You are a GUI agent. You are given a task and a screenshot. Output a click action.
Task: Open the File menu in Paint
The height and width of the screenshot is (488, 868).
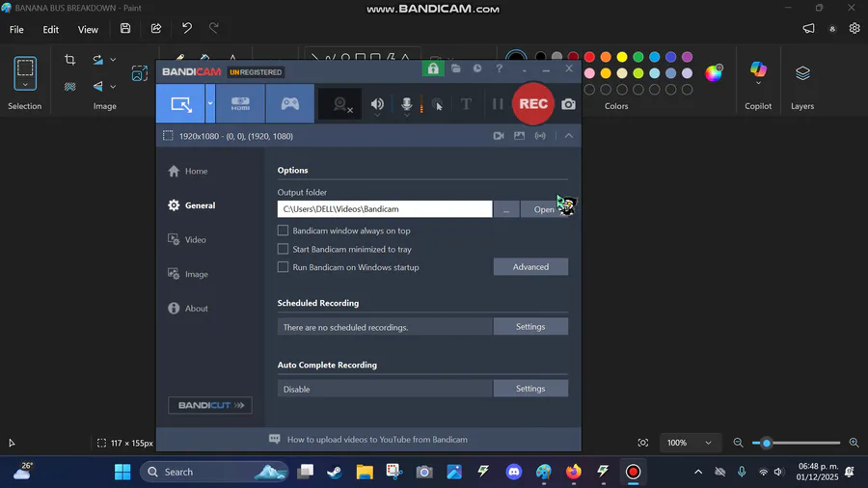click(x=16, y=29)
